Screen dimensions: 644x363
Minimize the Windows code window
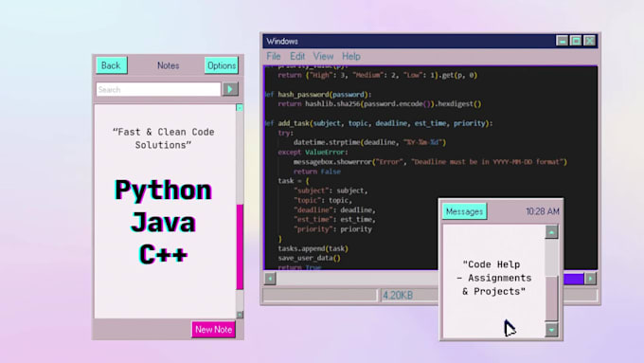(562, 41)
